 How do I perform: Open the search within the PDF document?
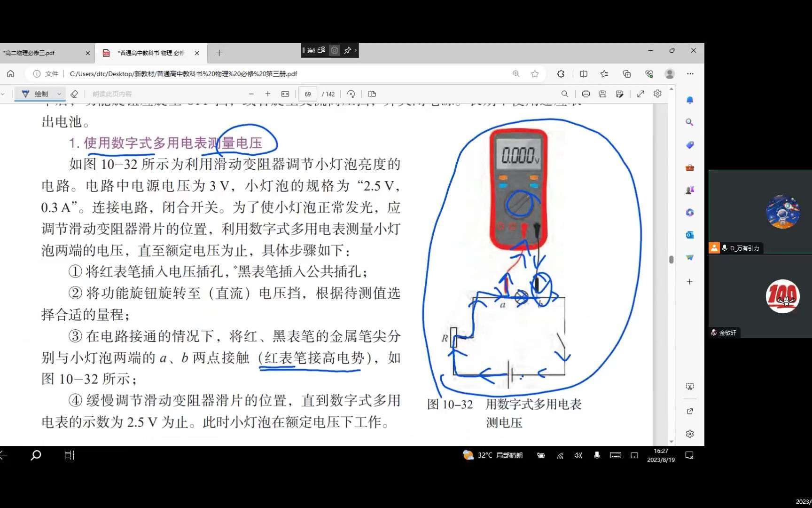coord(565,94)
